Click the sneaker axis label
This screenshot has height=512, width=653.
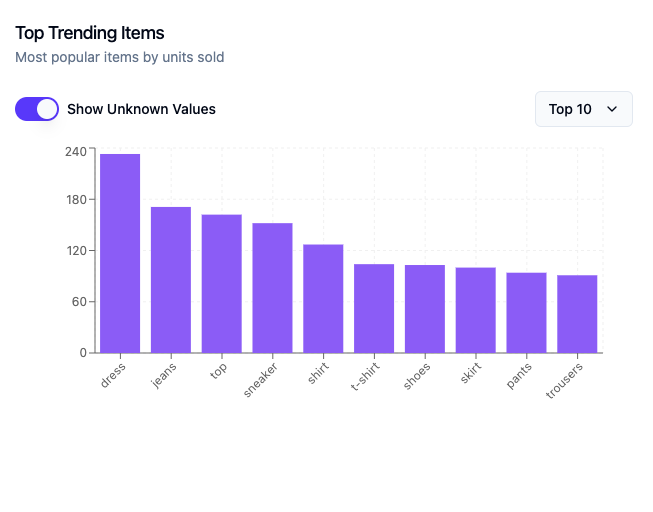260,380
